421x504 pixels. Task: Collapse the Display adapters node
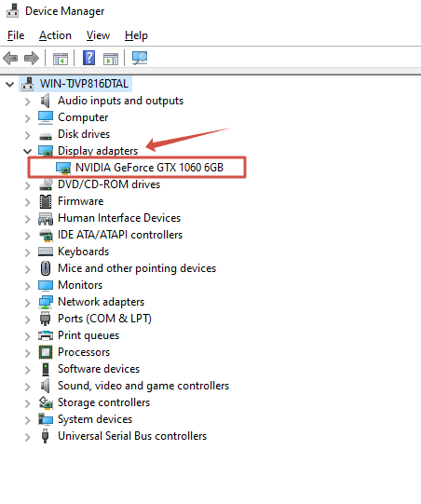28,151
